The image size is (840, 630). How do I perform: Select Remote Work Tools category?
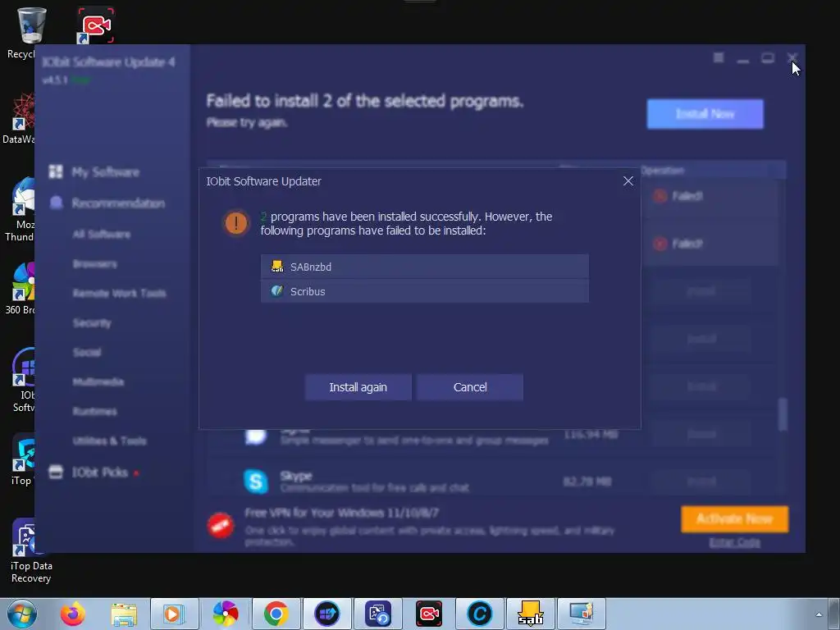[120, 293]
